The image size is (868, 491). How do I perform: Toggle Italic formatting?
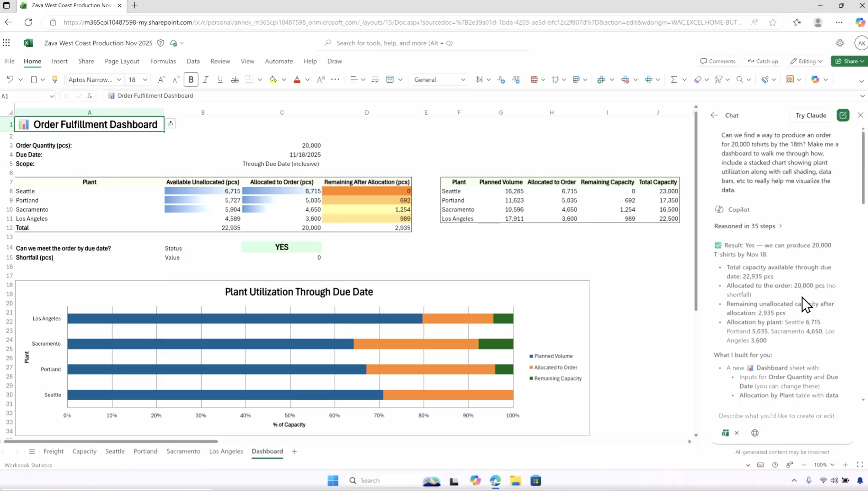pos(206,80)
